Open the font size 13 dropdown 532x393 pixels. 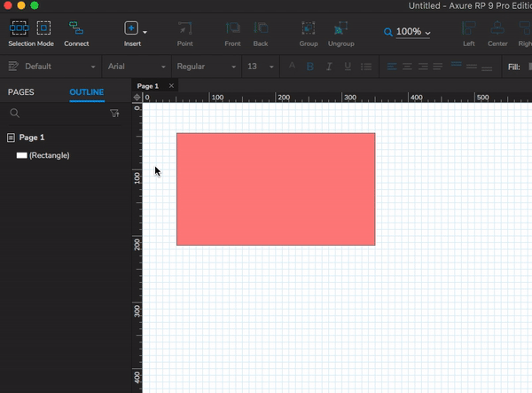click(x=260, y=67)
